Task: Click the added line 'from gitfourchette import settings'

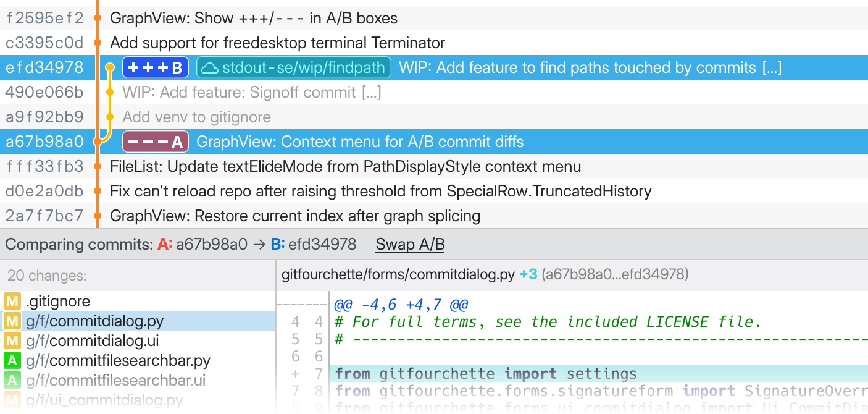Action: (x=486, y=374)
